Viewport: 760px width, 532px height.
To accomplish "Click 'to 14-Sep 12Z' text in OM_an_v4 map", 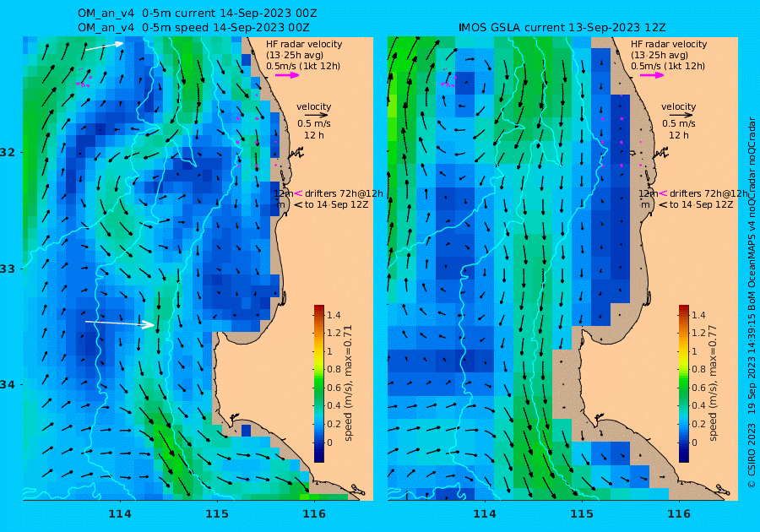I will pyautogui.click(x=336, y=204).
